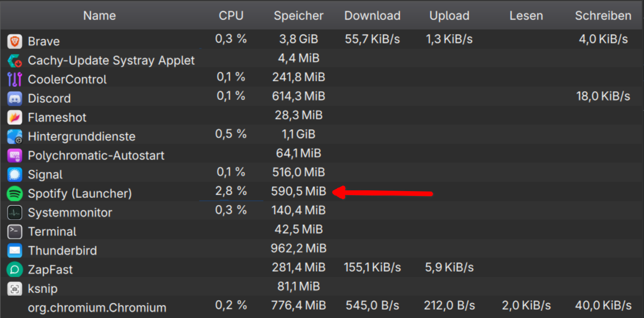Sort by the Name column header
Screen dimensions: 644x318
(x=100, y=15)
